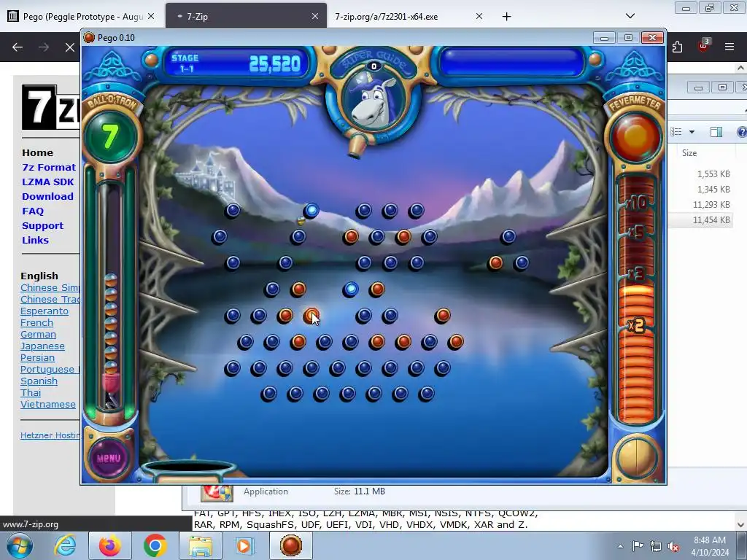The width and height of the screenshot is (747, 560).
Task: Open the Explorer help icon
Action: (x=741, y=132)
